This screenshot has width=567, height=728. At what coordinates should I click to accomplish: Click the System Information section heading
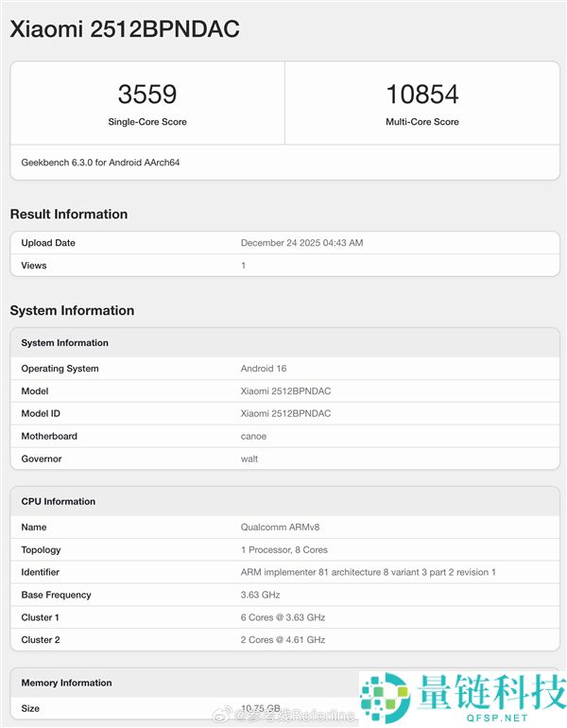coord(72,310)
